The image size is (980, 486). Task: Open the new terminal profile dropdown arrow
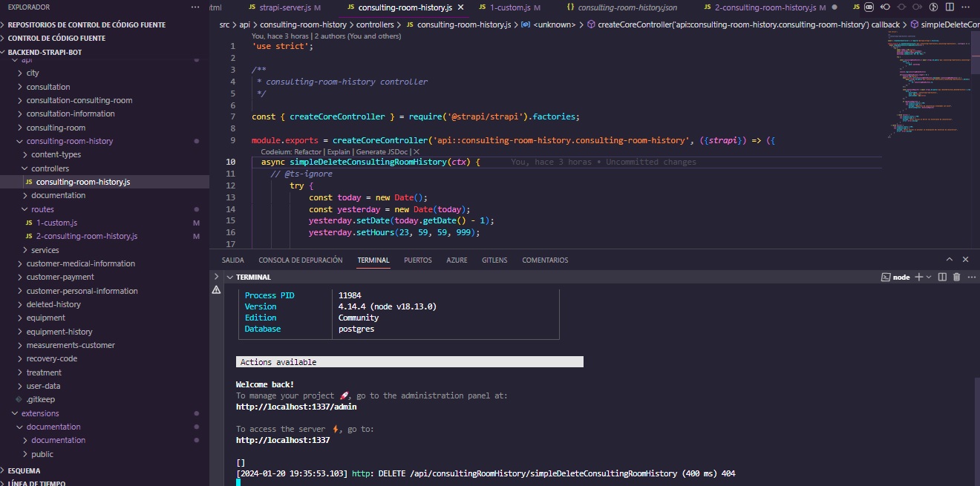click(x=929, y=277)
